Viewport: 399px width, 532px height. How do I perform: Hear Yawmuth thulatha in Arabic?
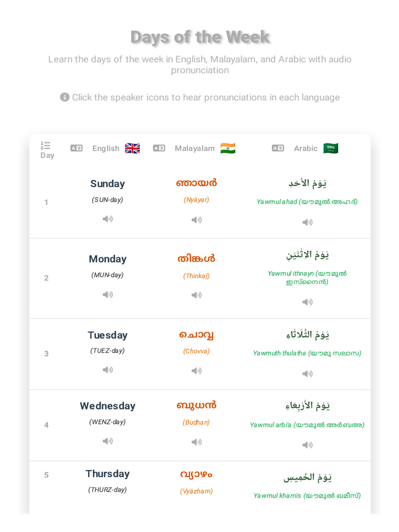308,374
